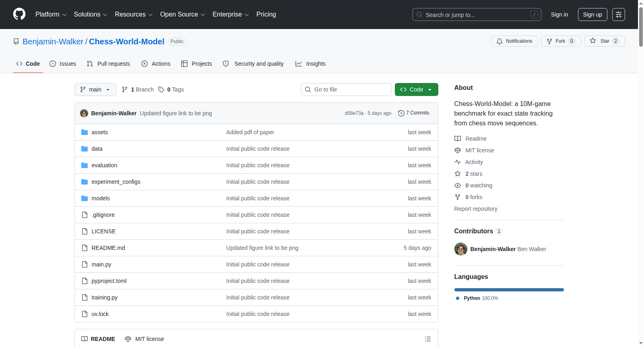Expand the Resources menu
The width and height of the screenshot is (644, 347).
(134, 15)
